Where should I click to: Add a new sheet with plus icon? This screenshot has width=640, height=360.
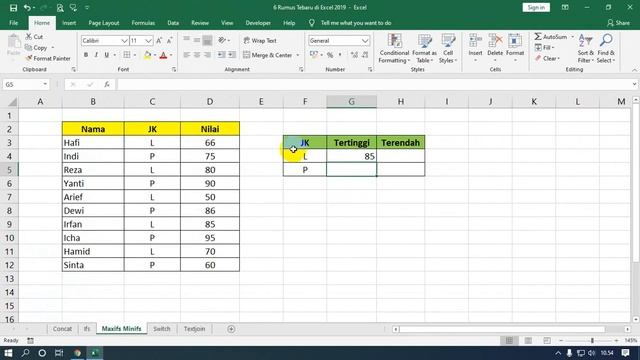pyautogui.click(x=231, y=329)
